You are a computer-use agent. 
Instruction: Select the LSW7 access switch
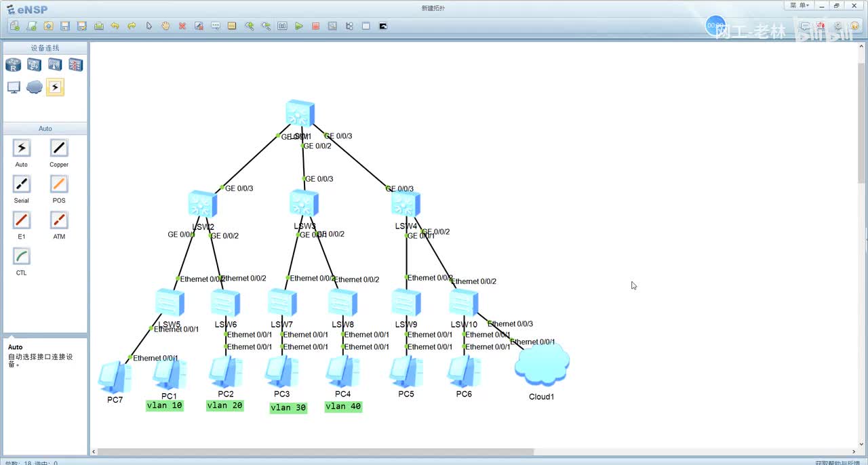(x=281, y=302)
